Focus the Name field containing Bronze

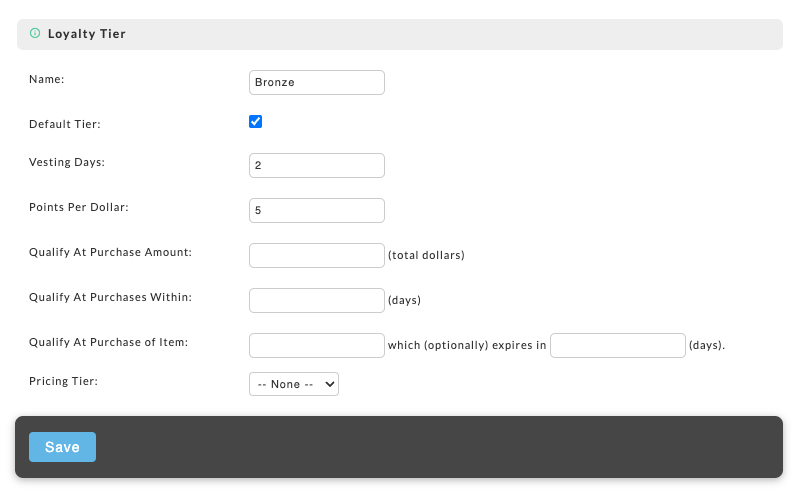[316, 82]
